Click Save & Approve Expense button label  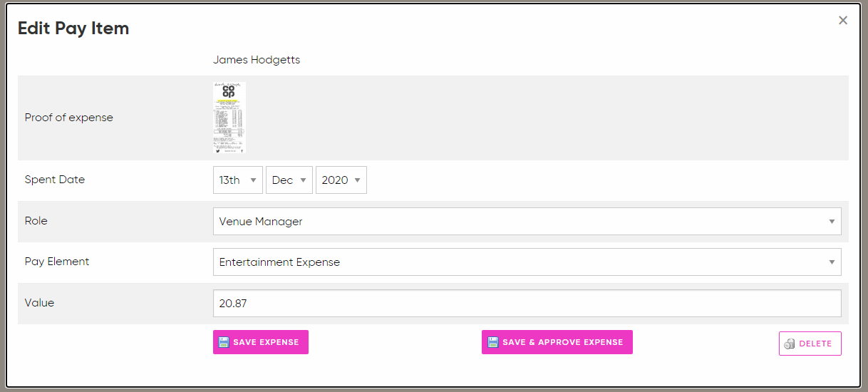[562, 342]
